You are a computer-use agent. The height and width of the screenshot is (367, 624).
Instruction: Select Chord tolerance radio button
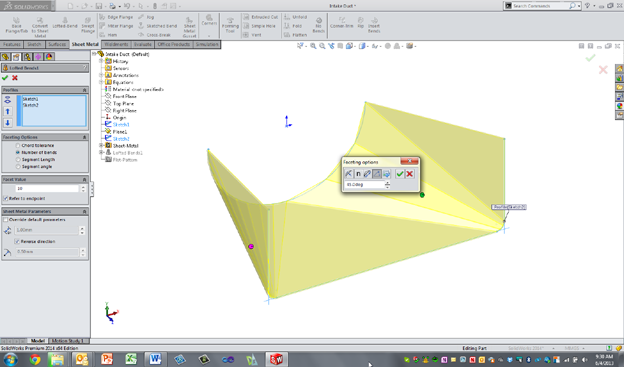click(18, 145)
